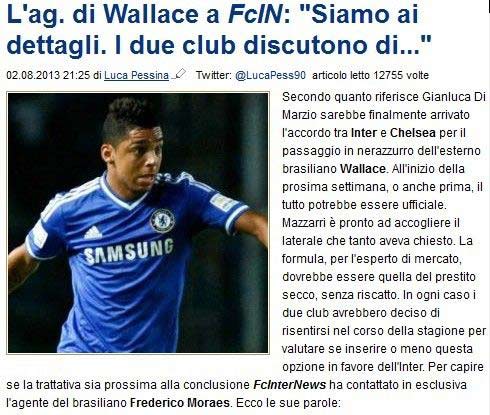Click the word Mazzarri in the paragraph
Viewport: 490px width, 415px height.
[304, 223]
